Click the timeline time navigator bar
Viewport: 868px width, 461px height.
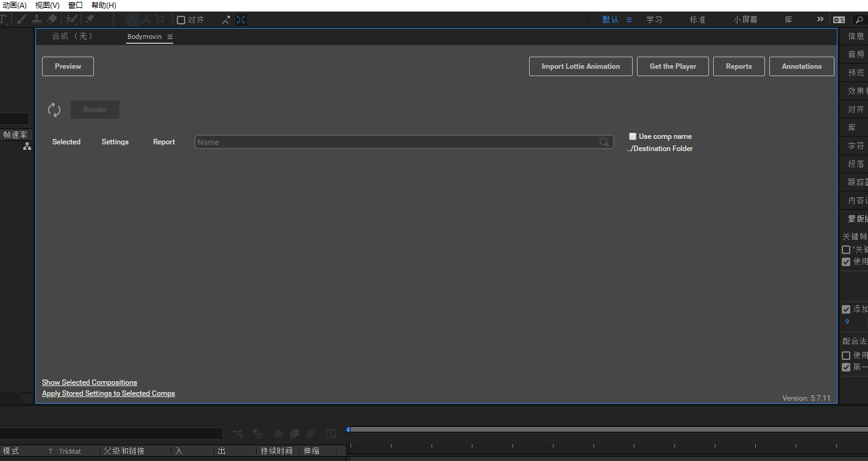coord(608,429)
